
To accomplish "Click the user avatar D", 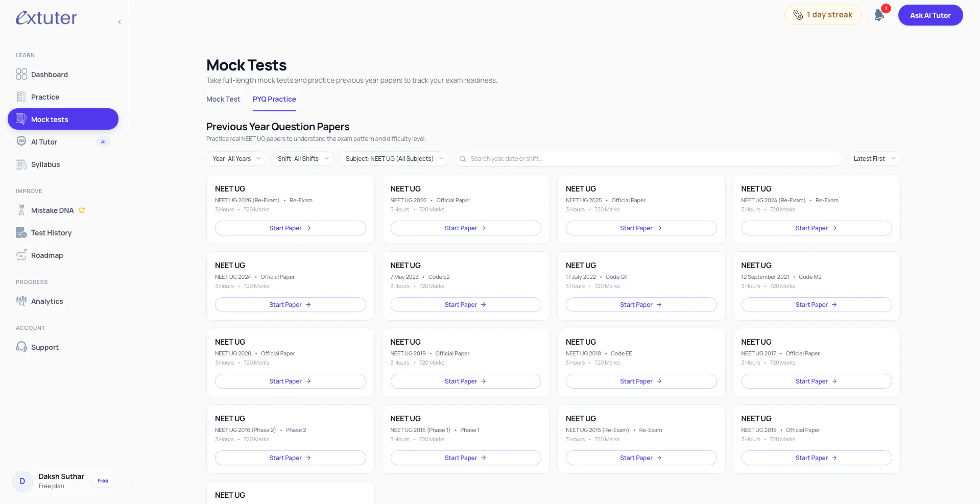I will point(22,481).
